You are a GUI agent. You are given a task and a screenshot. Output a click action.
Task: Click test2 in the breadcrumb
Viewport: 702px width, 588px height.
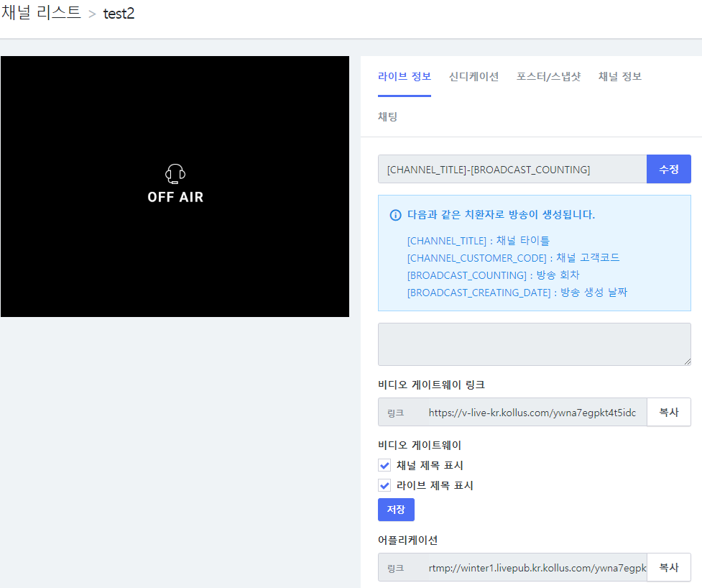119,14
